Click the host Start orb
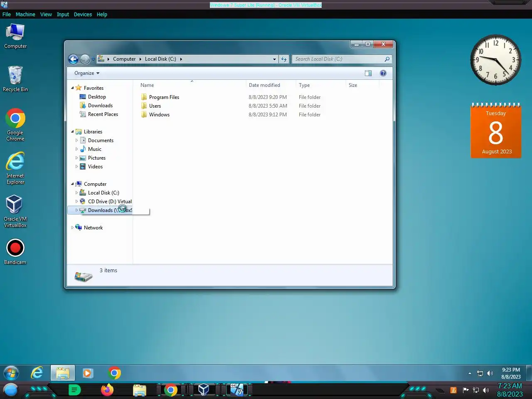This screenshot has height=399, width=532. (x=11, y=390)
